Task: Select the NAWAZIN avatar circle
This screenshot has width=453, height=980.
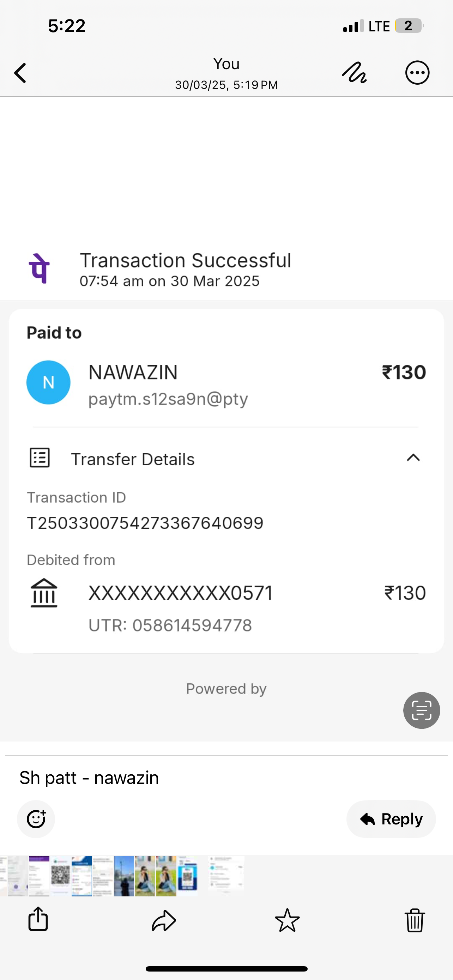Action: [48, 382]
